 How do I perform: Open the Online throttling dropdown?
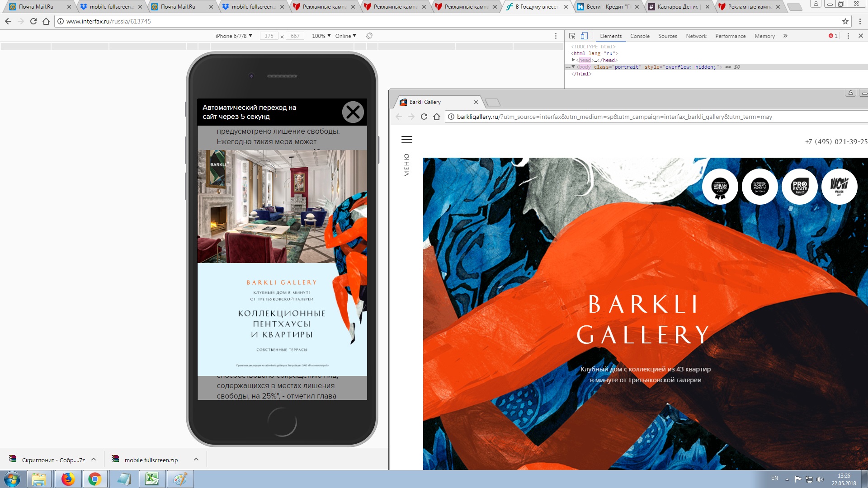[x=346, y=36]
